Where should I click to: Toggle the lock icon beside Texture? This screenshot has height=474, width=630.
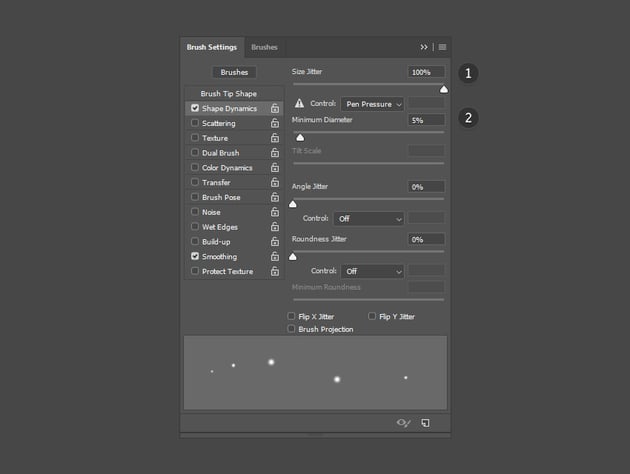point(275,138)
